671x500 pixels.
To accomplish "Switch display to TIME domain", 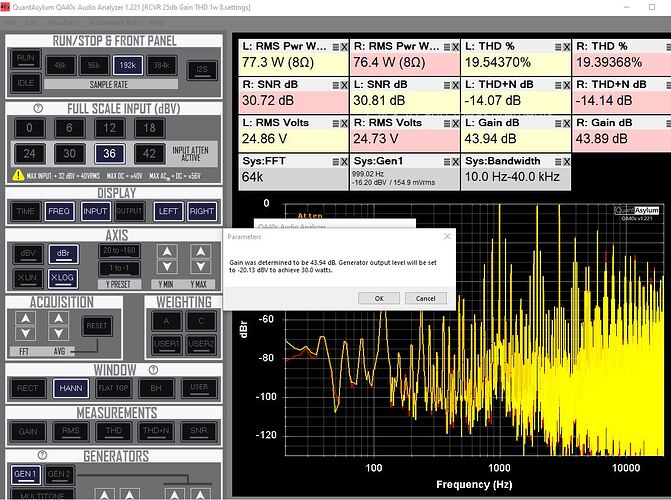I will click(x=26, y=211).
